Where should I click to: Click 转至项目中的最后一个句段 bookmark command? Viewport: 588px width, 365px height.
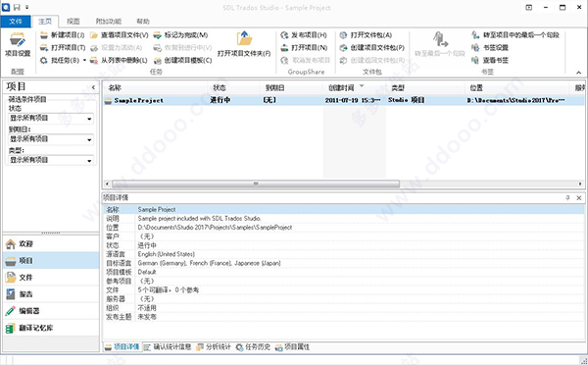tap(515, 35)
